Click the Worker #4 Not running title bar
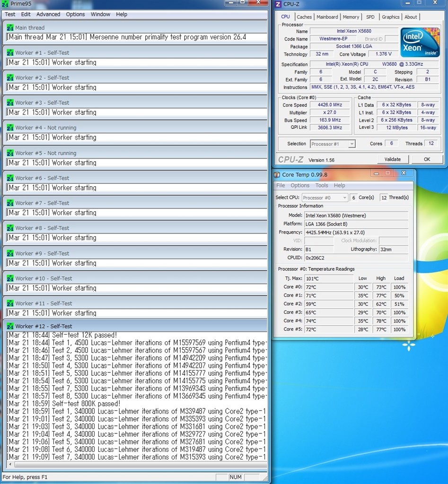 point(135,128)
